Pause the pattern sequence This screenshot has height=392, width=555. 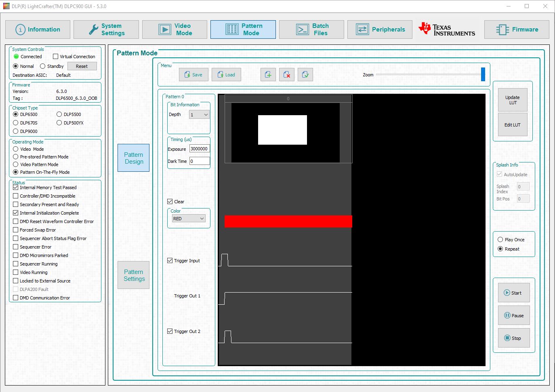click(x=514, y=315)
